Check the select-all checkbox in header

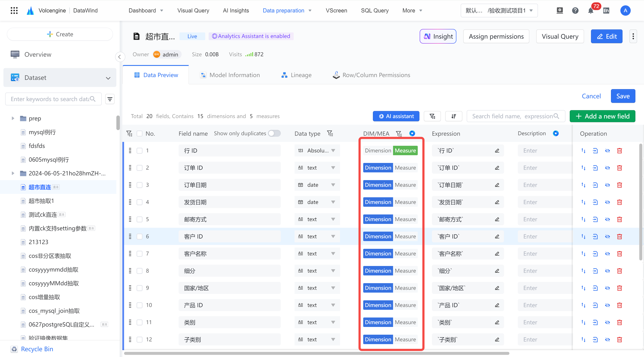pyautogui.click(x=140, y=134)
